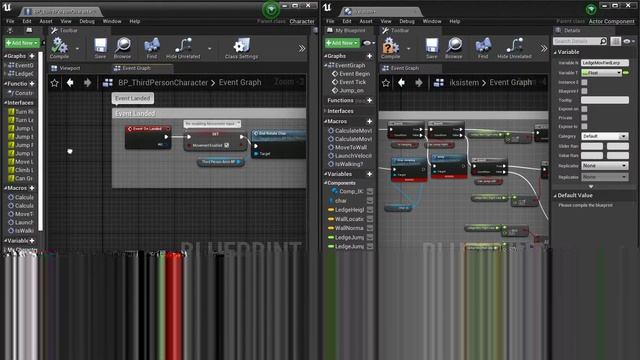
Task: Toggle Blueprint Read Only checkbox
Action: tap(584, 91)
